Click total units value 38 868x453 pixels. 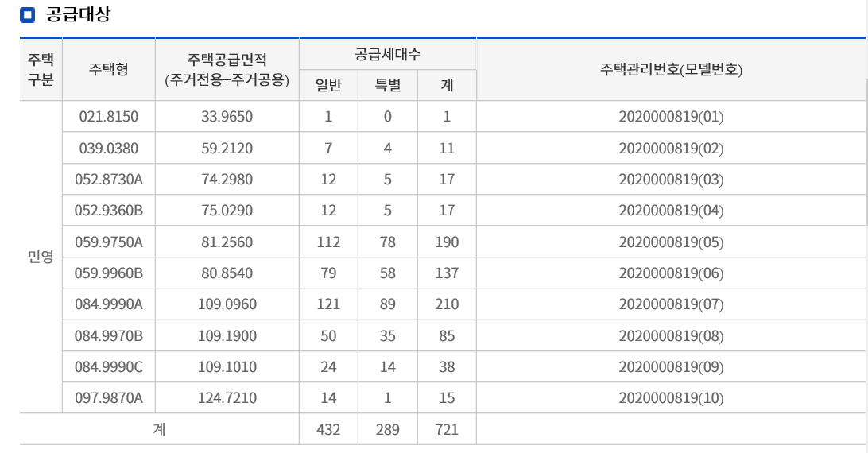point(447,366)
